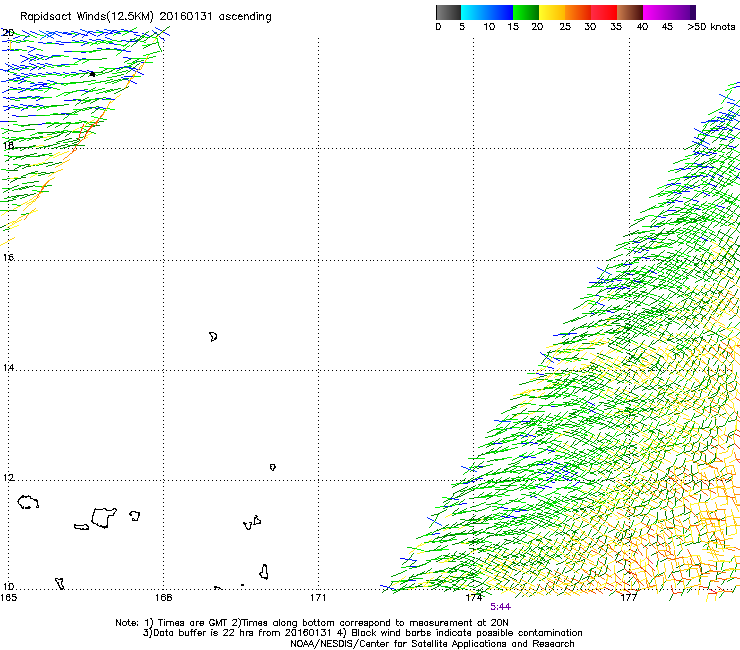Click the map title 'Winds(12.5KM) 20160131 ascending'
Image resolution: width=740 pixels, height=650 pixels.
[x=174, y=17]
